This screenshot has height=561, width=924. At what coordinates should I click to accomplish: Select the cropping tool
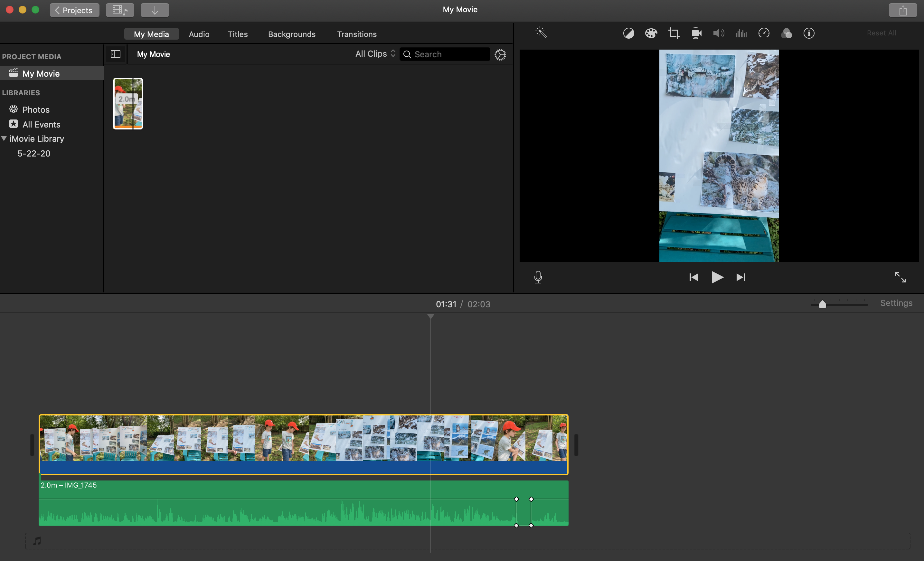[674, 33]
